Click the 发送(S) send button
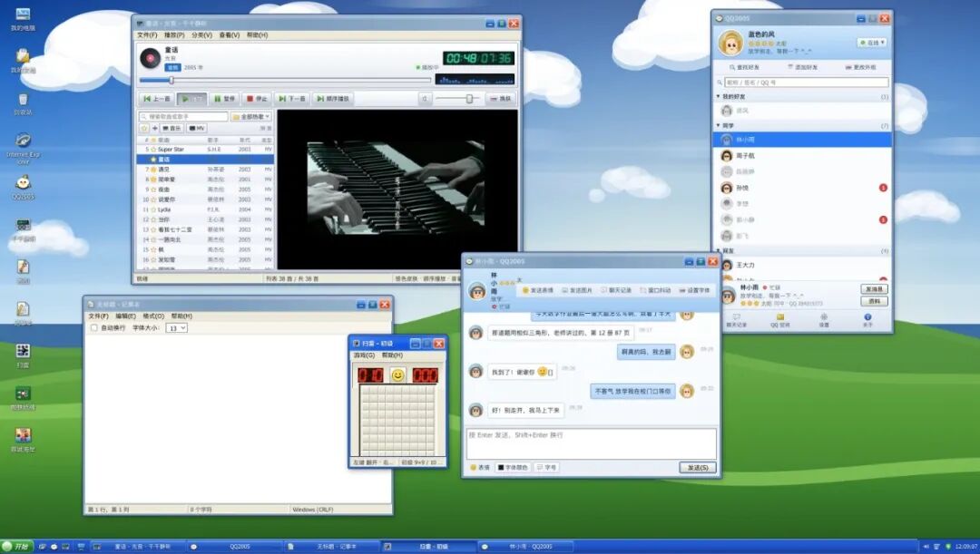Screen dimensions: 980x554 point(698,467)
